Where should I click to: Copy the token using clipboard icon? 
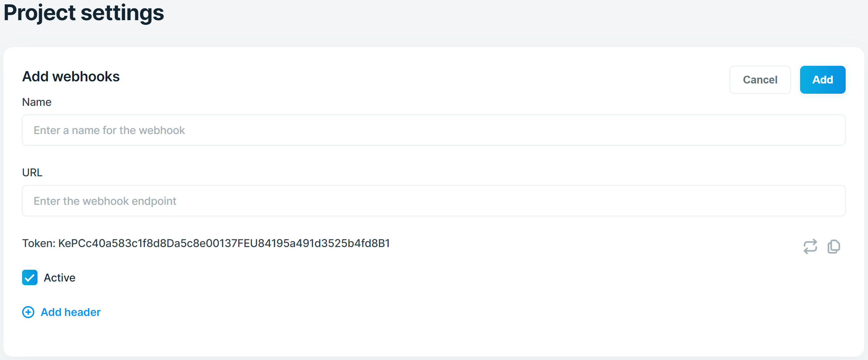834,246
